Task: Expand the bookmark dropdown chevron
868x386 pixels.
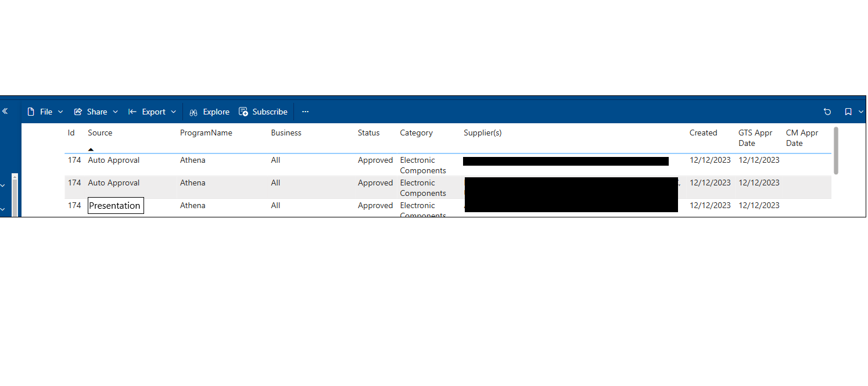Action: click(x=861, y=112)
